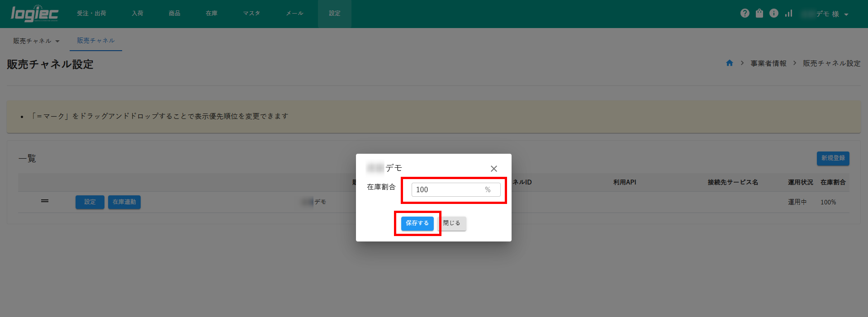
Task: Open the 在庫 menu in navbar
Action: pos(212,14)
